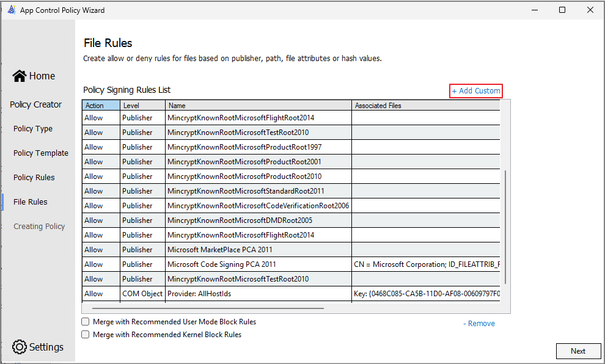Screen dimensions: 605x364
Task: Enable Merge with Recommended User Mode Block Rules
Action: tap(86, 322)
